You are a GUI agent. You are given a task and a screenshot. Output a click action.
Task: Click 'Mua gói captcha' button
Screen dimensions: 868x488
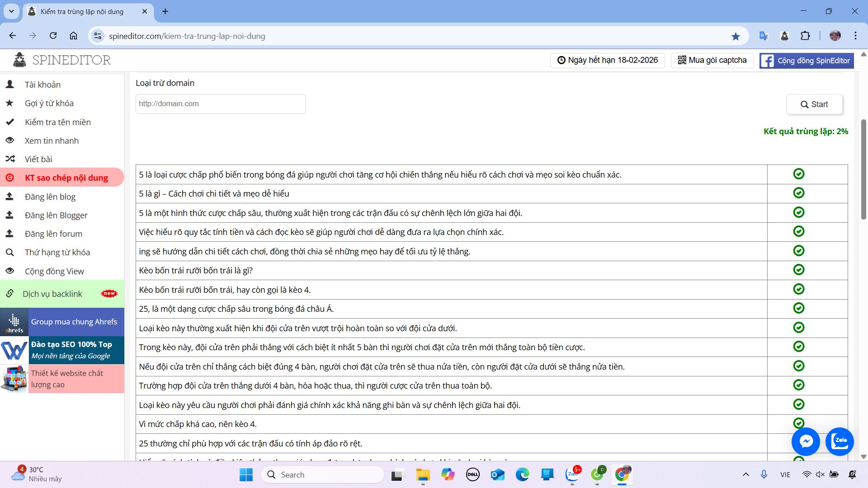point(712,60)
